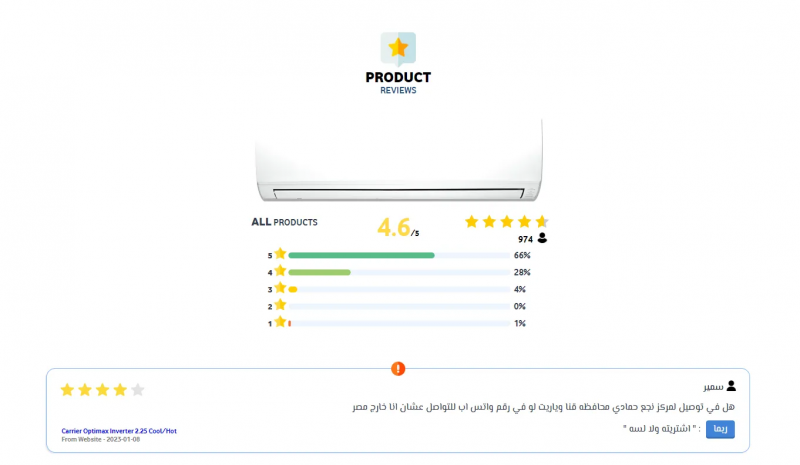
Task: Click the reviewers count person icon
Action: tap(542, 238)
